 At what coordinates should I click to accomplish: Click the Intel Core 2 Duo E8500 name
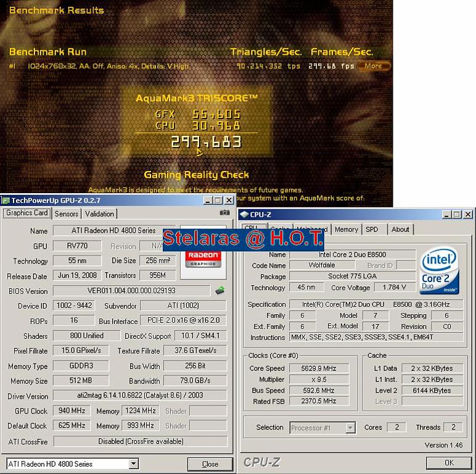tap(353, 254)
